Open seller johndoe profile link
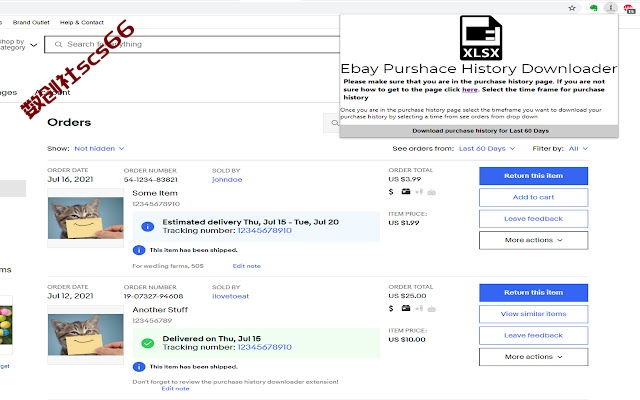Screen dimensions: 640x400 pos(227,180)
